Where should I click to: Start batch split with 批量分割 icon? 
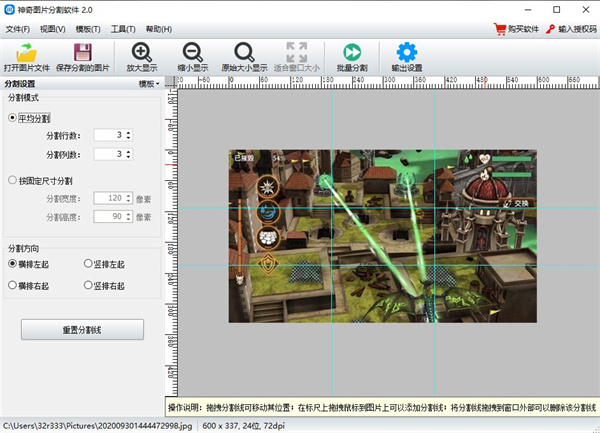351,52
